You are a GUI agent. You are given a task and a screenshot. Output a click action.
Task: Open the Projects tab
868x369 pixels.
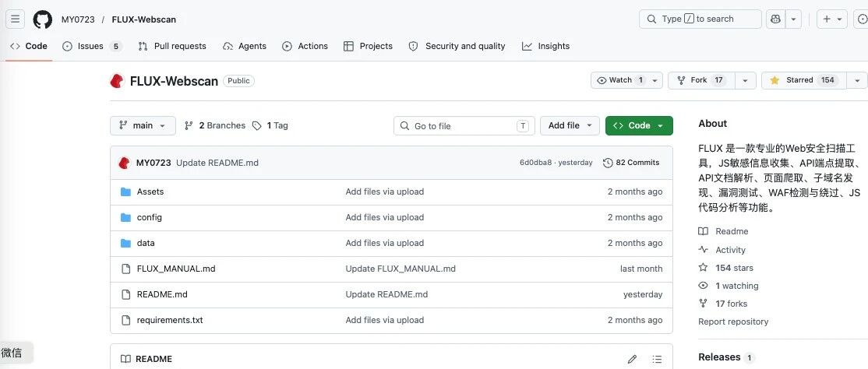368,46
